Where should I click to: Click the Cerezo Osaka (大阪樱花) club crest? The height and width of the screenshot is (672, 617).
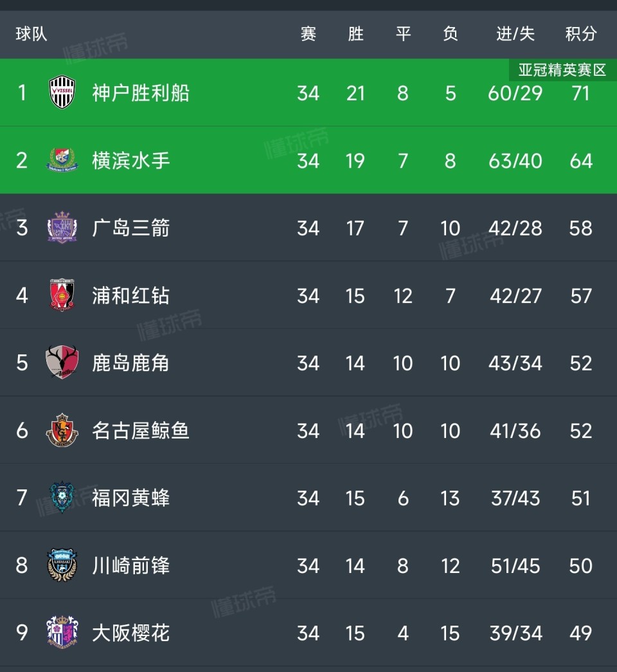(62, 633)
